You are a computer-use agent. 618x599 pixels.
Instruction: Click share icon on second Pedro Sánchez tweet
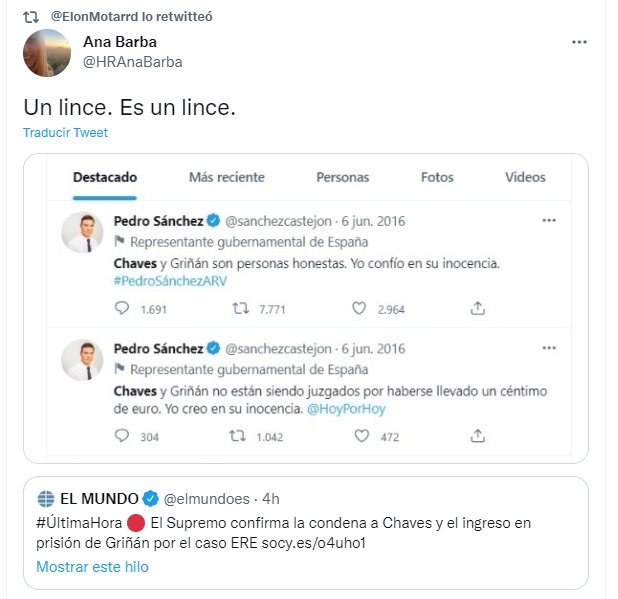(x=478, y=436)
